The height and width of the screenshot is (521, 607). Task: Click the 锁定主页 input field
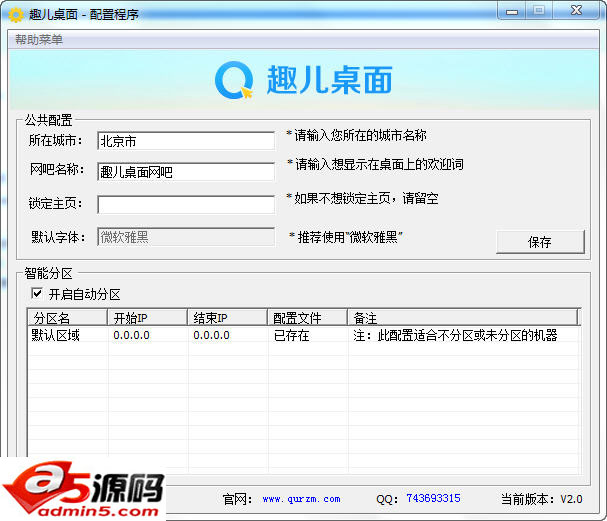tap(186, 204)
